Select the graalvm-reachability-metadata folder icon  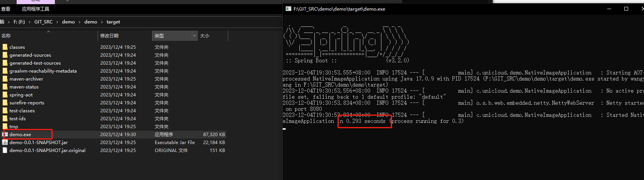pyautogui.click(x=5, y=71)
